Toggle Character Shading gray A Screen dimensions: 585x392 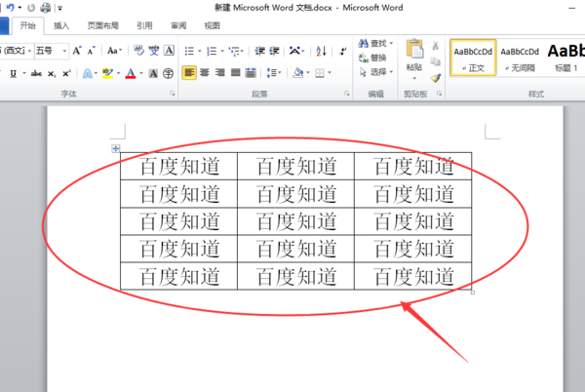153,73
